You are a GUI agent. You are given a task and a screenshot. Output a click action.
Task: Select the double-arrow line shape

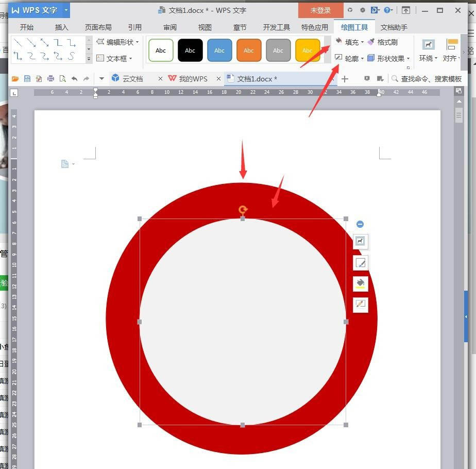[45, 43]
